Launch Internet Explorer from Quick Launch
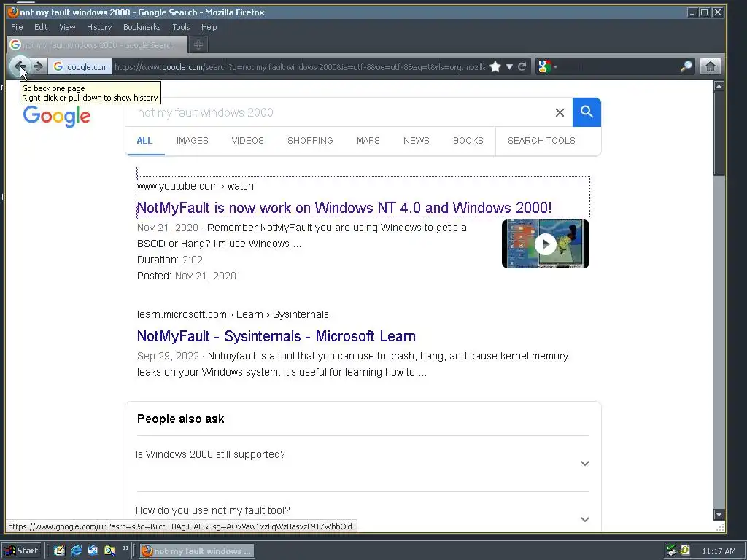 [76, 551]
